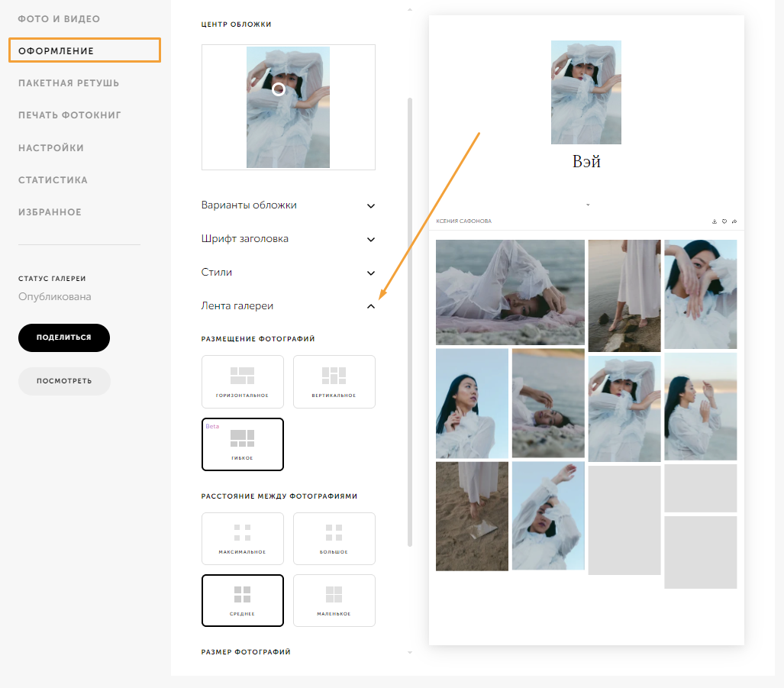The image size is (784, 688).
Task: Select the Вертикальное photo layout
Action: point(334,382)
